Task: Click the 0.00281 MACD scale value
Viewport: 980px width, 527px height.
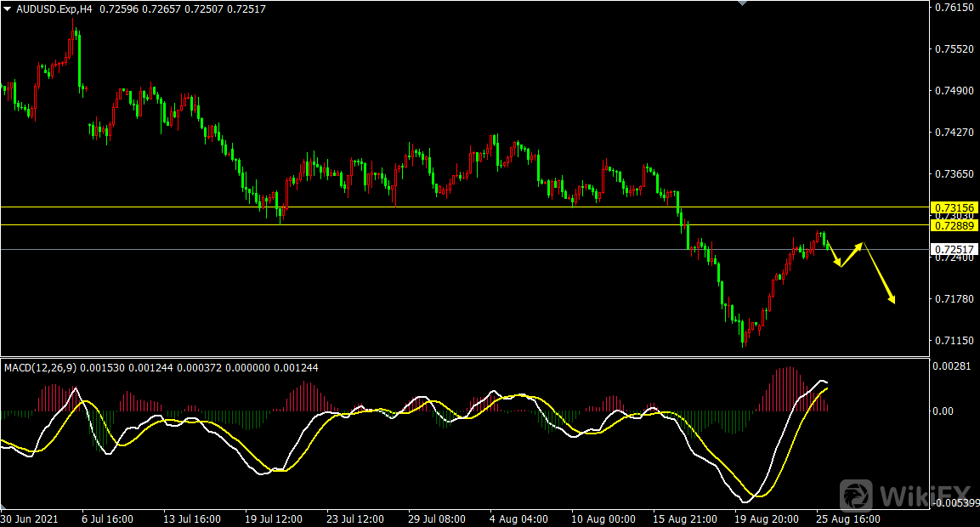Action: [953, 365]
